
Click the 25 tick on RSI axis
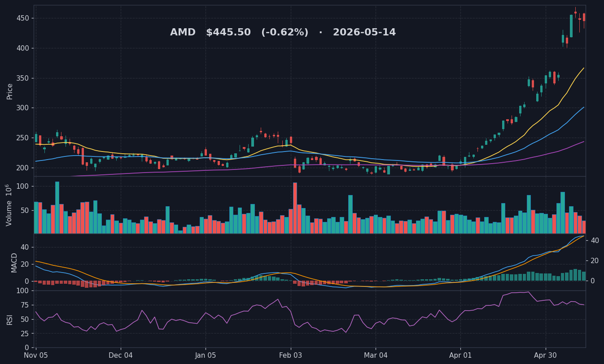(x=25, y=334)
